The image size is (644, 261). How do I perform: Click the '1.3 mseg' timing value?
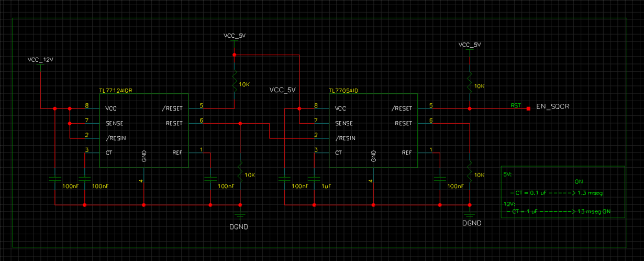pos(590,193)
